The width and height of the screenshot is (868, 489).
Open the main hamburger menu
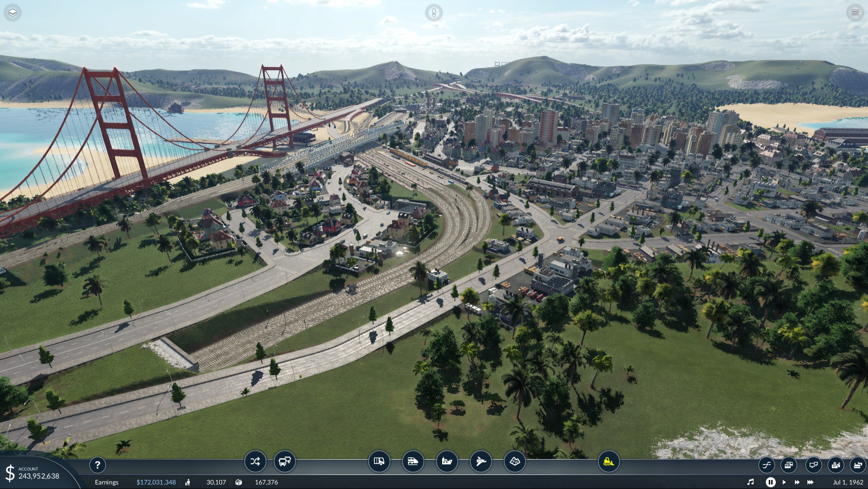(x=855, y=13)
